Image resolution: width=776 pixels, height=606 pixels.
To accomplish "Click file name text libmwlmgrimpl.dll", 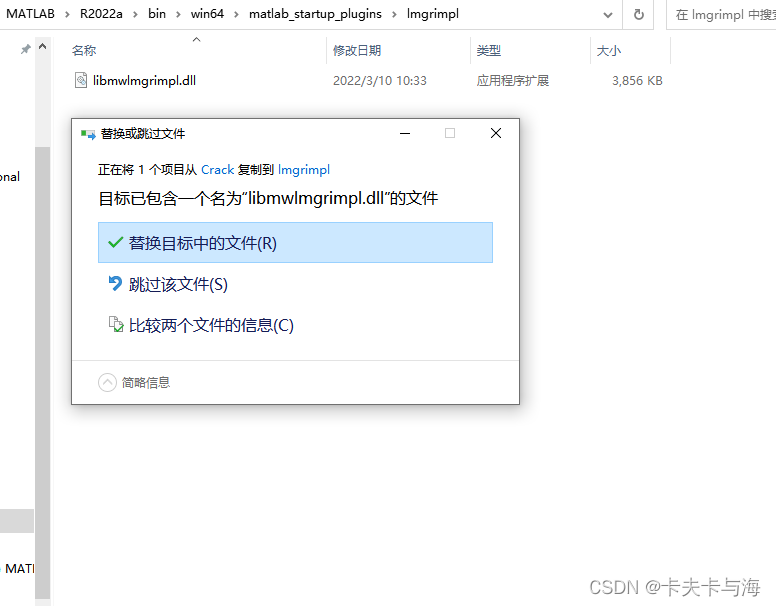I will (144, 81).
